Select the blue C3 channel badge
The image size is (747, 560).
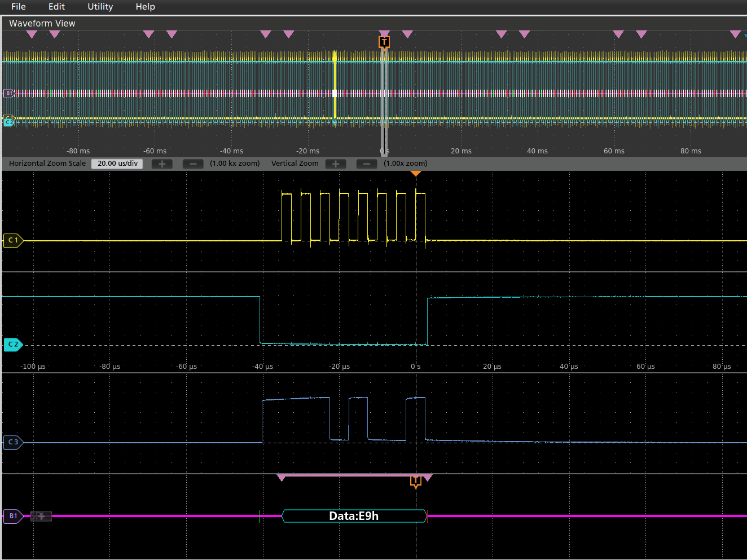(x=13, y=442)
